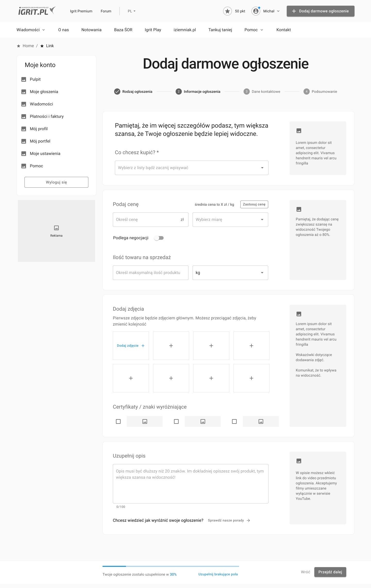Screen dimensions: 371x588
Task: Check the third certificate checkbox
Action: coord(234,421)
